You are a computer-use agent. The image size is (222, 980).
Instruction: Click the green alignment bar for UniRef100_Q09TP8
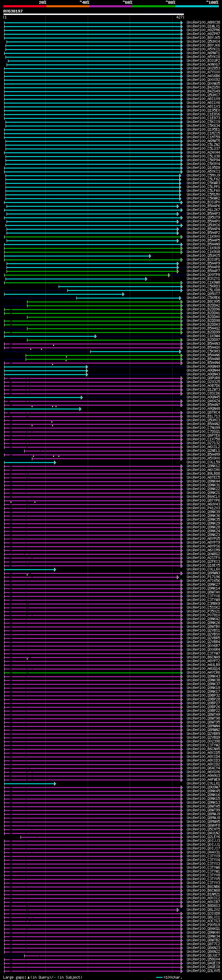point(87,275)
